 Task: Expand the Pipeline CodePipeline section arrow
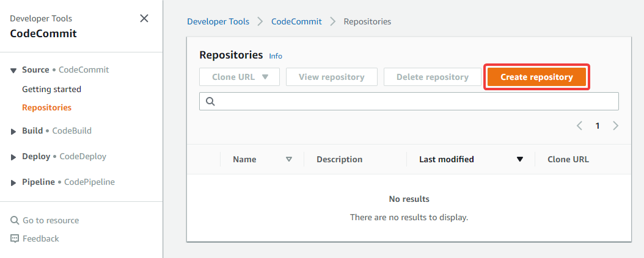click(13, 182)
